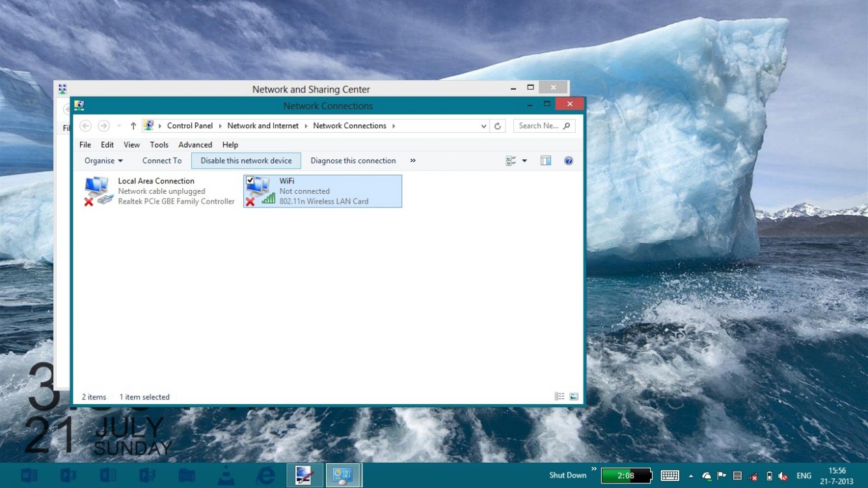Click the Forward navigation arrow
The height and width of the screenshot is (488, 868).
point(103,126)
